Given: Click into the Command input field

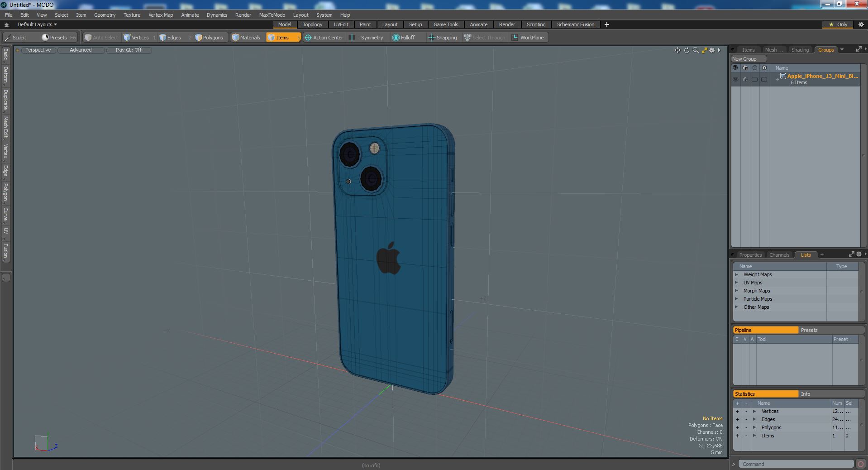Looking at the screenshot, I should point(796,464).
